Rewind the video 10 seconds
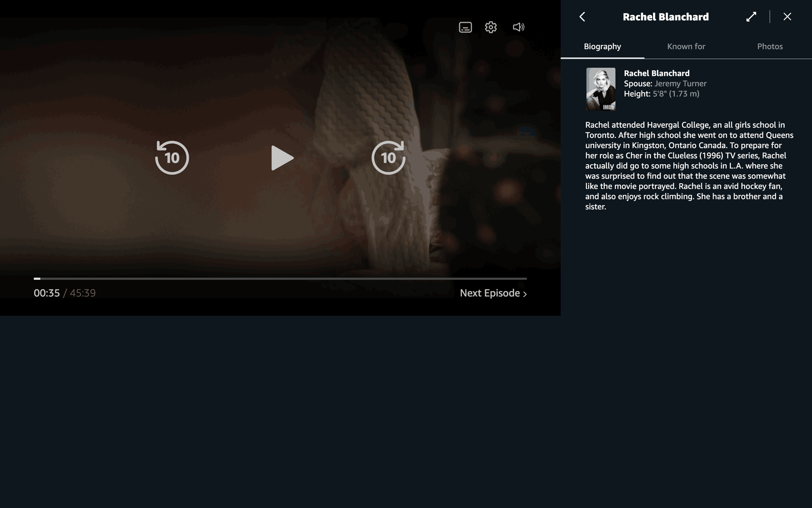Viewport: 812px width, 508px height. (172, 157)
